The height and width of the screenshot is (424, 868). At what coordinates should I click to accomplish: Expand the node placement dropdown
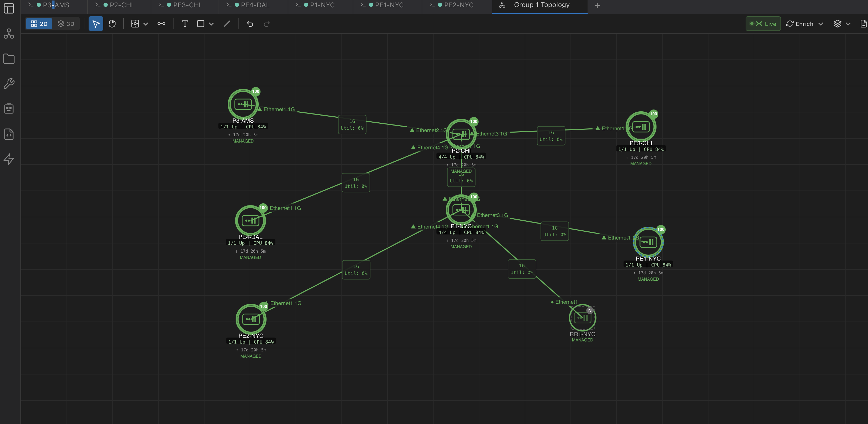146,24
